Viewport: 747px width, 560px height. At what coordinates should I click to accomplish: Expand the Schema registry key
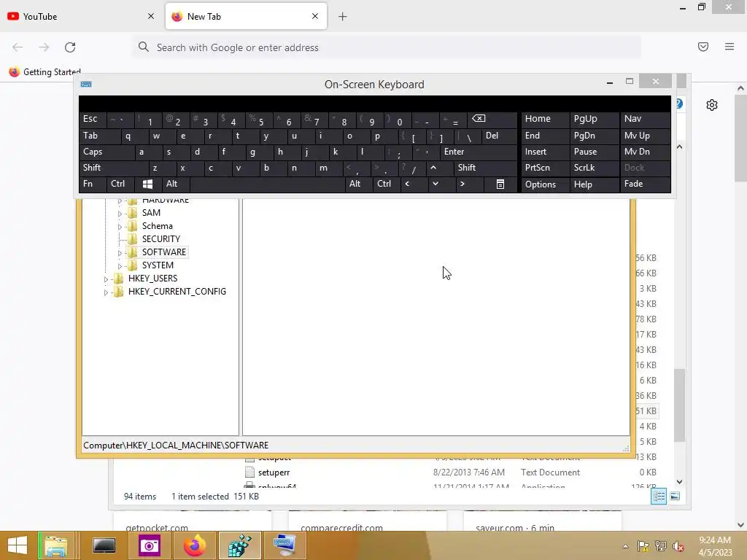coord(120,227)
